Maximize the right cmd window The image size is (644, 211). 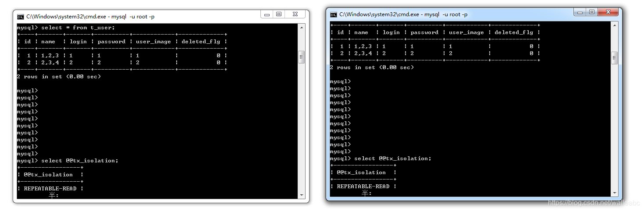click(592, 12)
